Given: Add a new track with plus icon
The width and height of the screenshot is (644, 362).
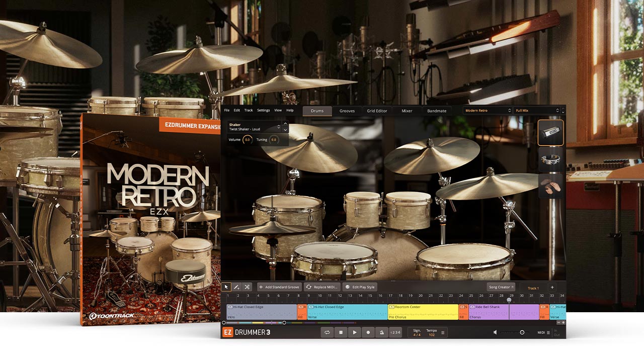Looking at the screenshot, I should (552, 288).
